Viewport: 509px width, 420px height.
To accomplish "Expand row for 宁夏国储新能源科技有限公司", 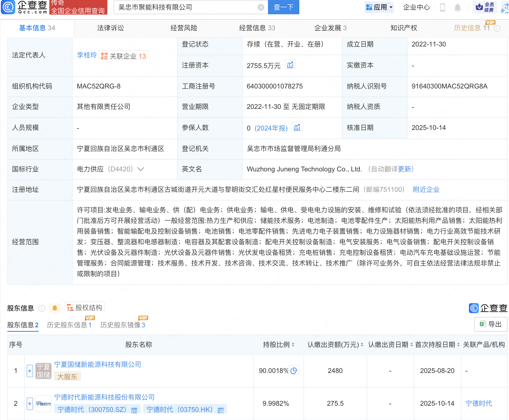I will pyautogui.click(x=30, y=371).
